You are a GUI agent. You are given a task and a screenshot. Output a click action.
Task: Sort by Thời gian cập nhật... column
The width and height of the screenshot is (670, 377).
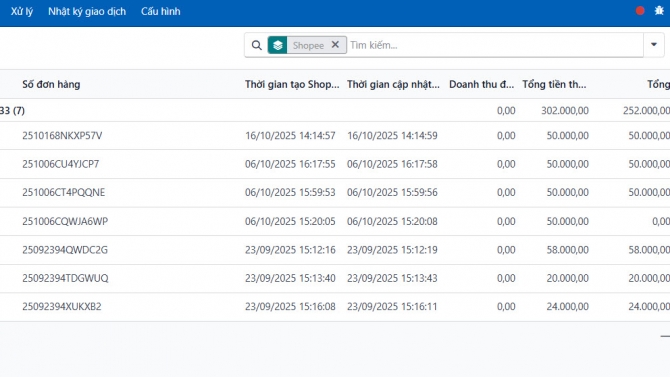(x=393, y=85)
